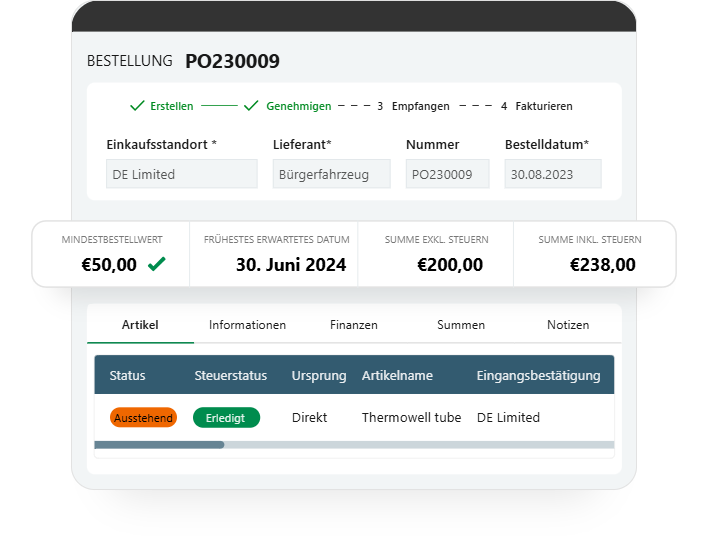
Task: Switch to the Summen tab
Action: pos(461,325)
